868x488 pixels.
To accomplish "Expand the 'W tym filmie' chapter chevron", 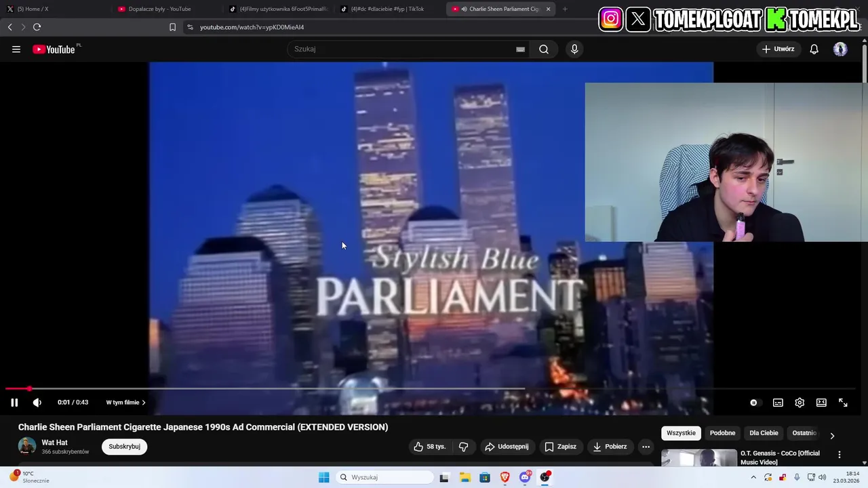I will point(144,403).
